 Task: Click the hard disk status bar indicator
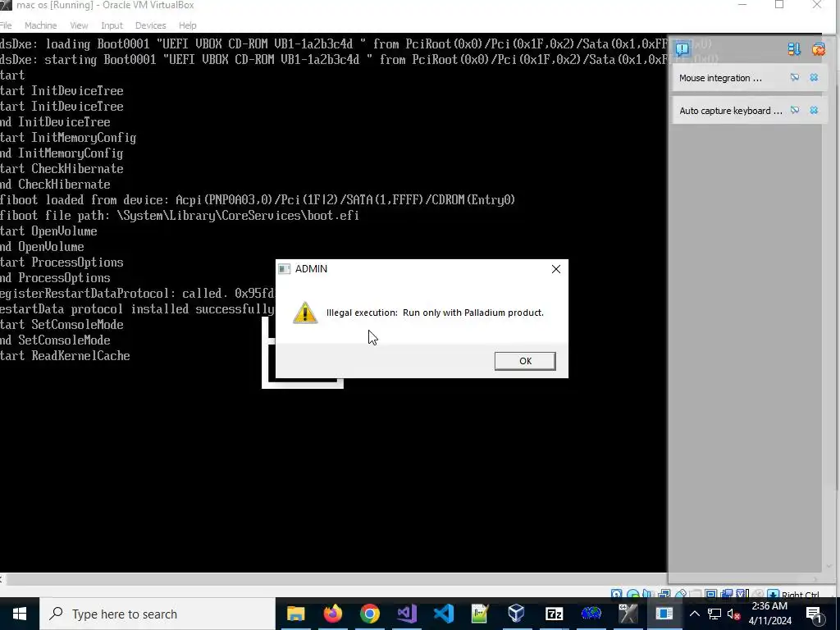617,594
